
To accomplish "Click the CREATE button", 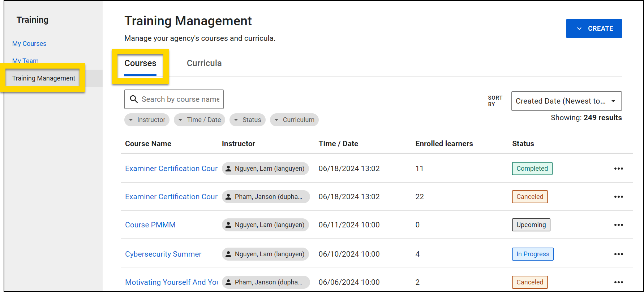I will click(x=594, y=29).
